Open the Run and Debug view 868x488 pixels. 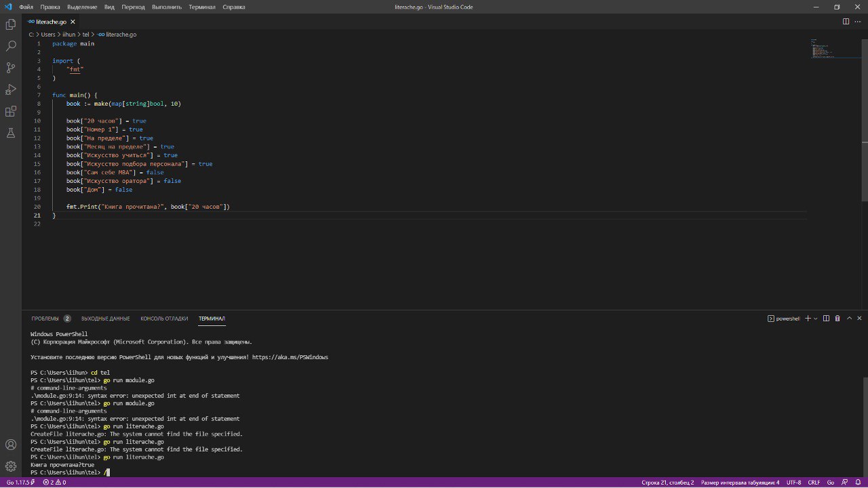tap(11, 89)
